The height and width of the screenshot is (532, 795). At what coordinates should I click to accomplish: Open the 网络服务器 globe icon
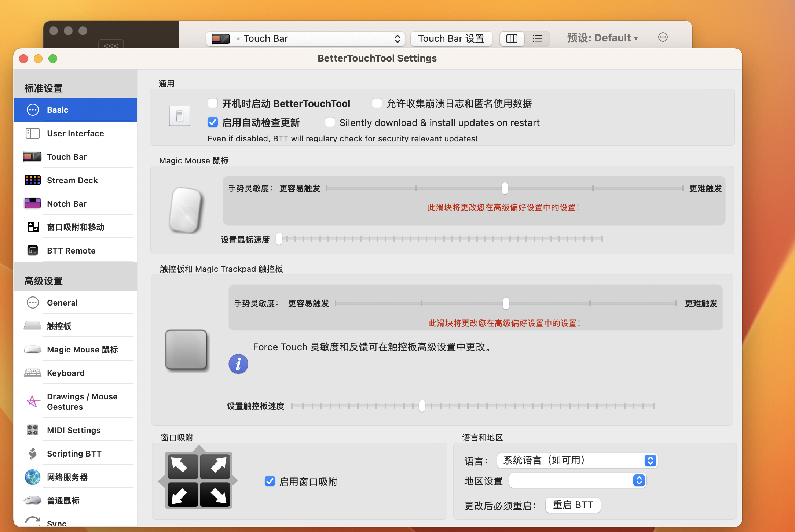click(x=33, y=477)
